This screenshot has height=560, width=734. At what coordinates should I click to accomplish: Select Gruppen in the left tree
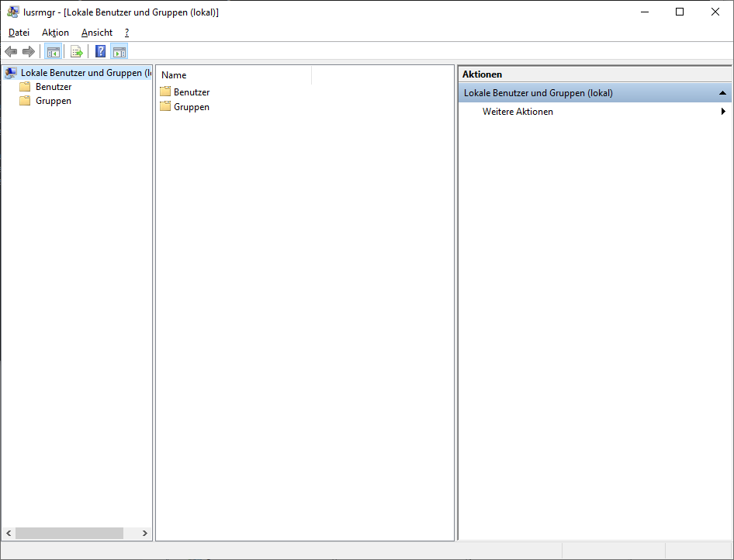tap(54, 101)
